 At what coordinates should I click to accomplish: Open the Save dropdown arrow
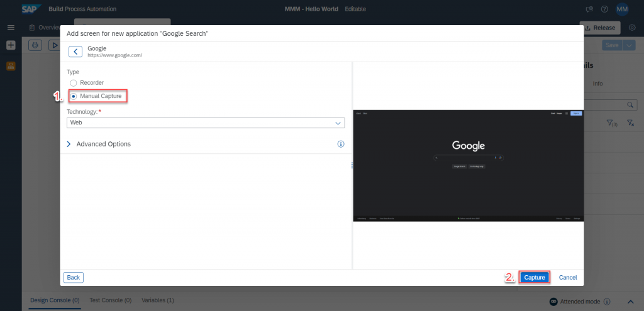pyautogui.click(x=629, y=45)
